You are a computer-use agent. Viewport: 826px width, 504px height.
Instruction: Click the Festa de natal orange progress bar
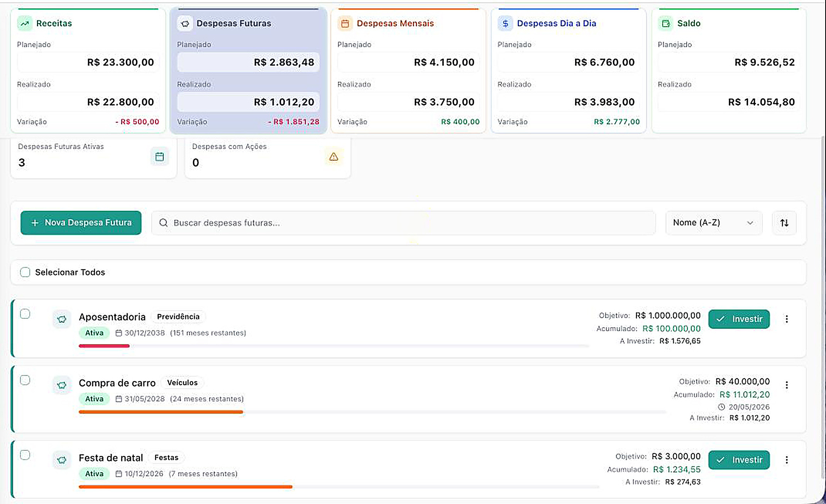tap(186, 487)
